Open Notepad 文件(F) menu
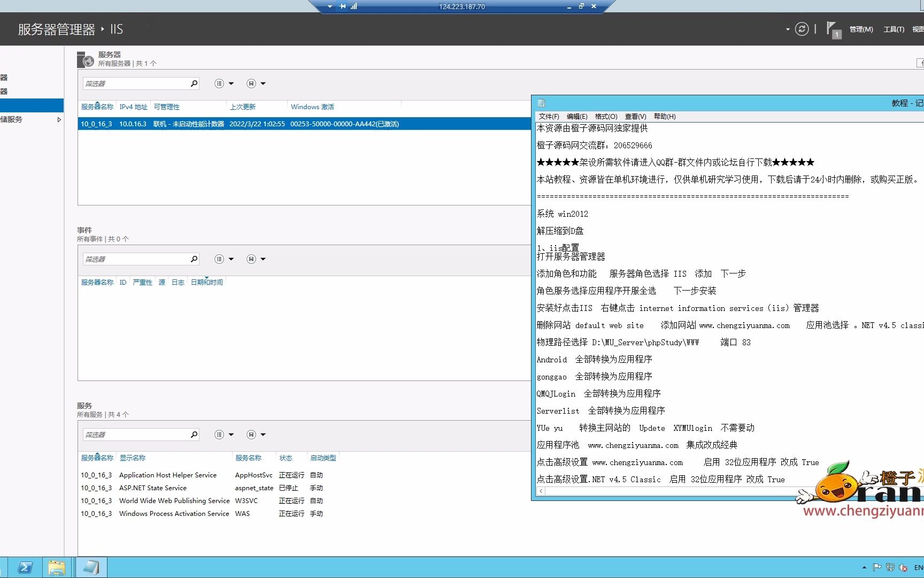 pyautogui.click(x=549, y=117)
